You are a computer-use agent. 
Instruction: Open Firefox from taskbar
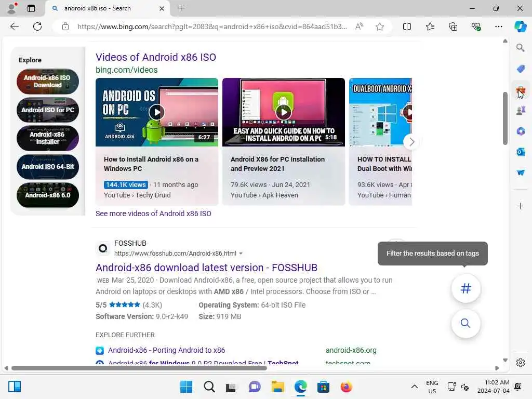[346, 387]
